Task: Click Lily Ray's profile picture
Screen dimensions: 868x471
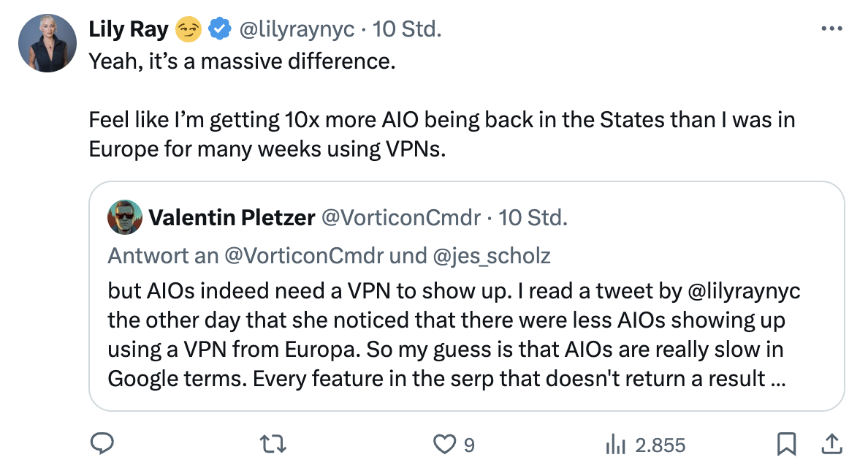Action: click(x=47, y=42)
